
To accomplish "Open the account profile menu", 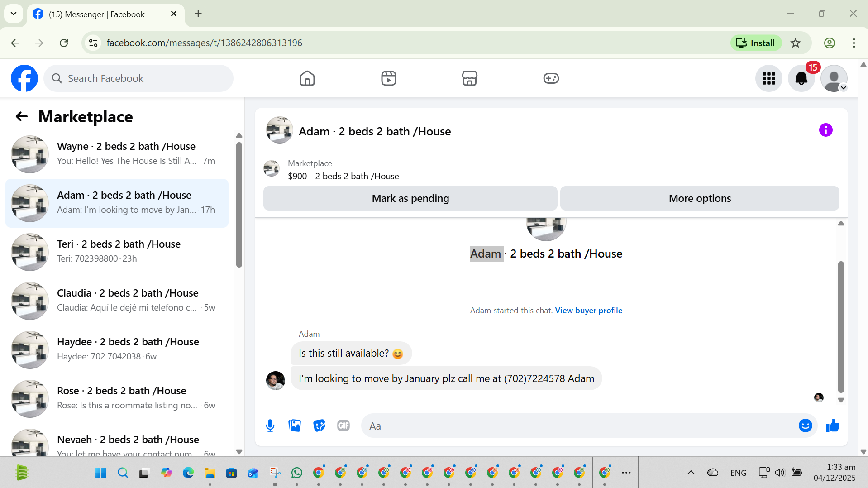I will [834, 78].
